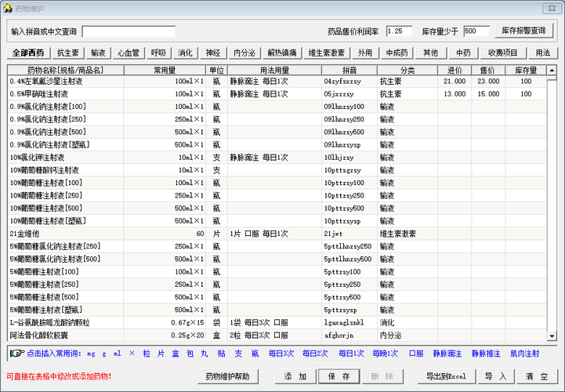
Task: Select the 解热镇痛 category tab
Action: click(x=282, y=53)
